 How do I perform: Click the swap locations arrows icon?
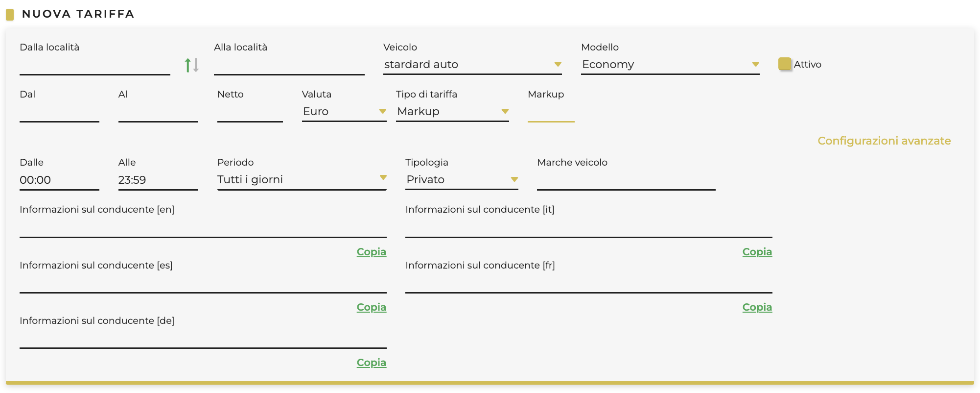[191, 65]
